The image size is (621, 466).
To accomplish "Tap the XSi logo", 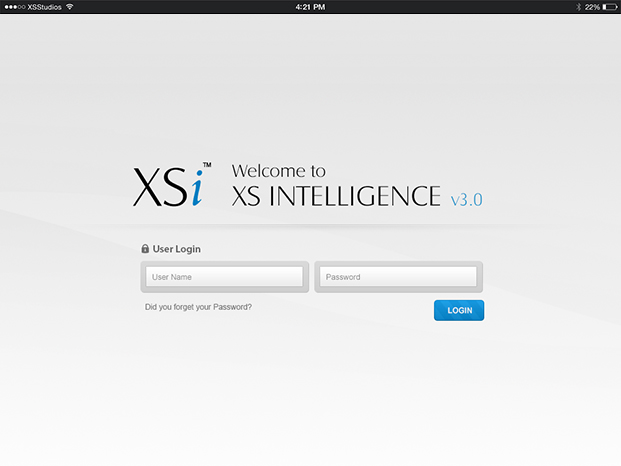I will click(171, 184).
